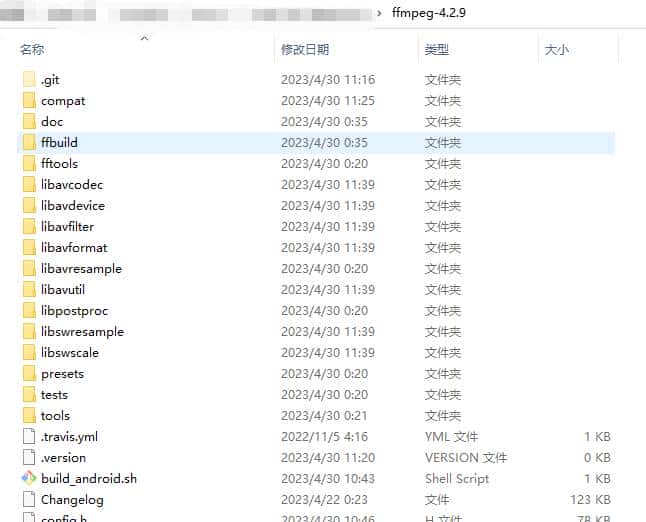Click date 2023/4/30 11:25 of compat
646x522 pixels.
[x=328, y=101]
